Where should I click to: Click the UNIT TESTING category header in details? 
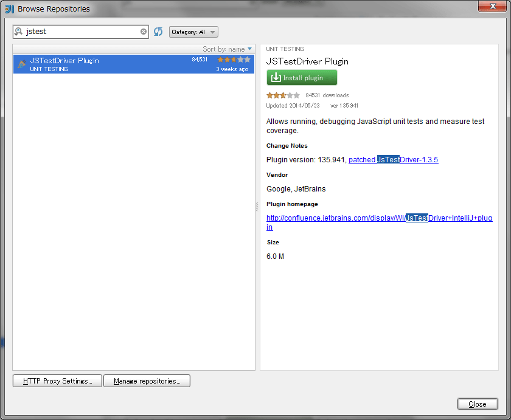[285, 49]
